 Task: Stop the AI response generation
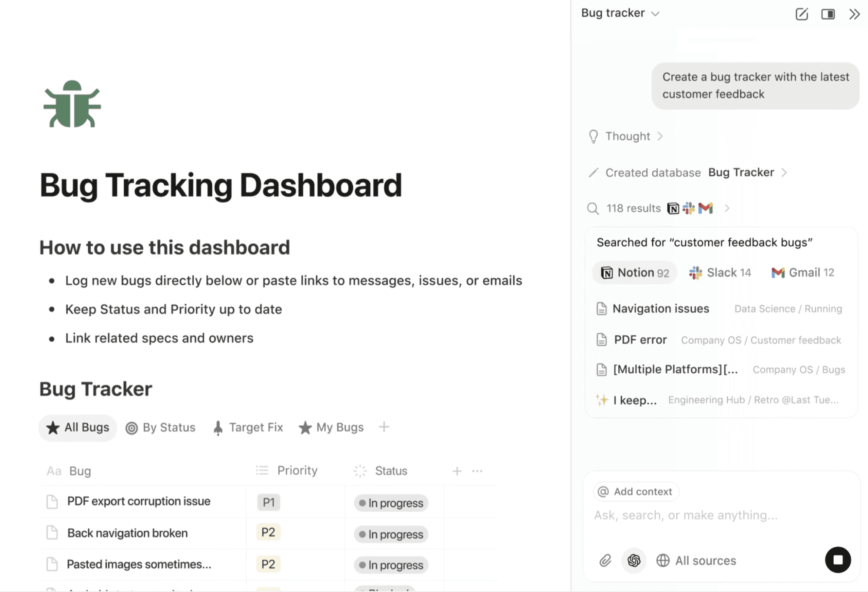pyautogui.click(x=838, y=560)
